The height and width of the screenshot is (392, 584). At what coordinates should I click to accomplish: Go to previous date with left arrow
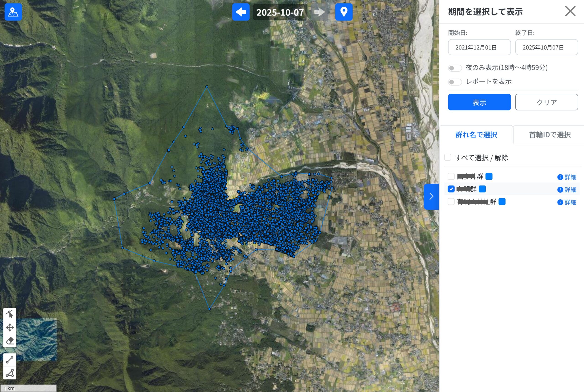coord(240,12)
